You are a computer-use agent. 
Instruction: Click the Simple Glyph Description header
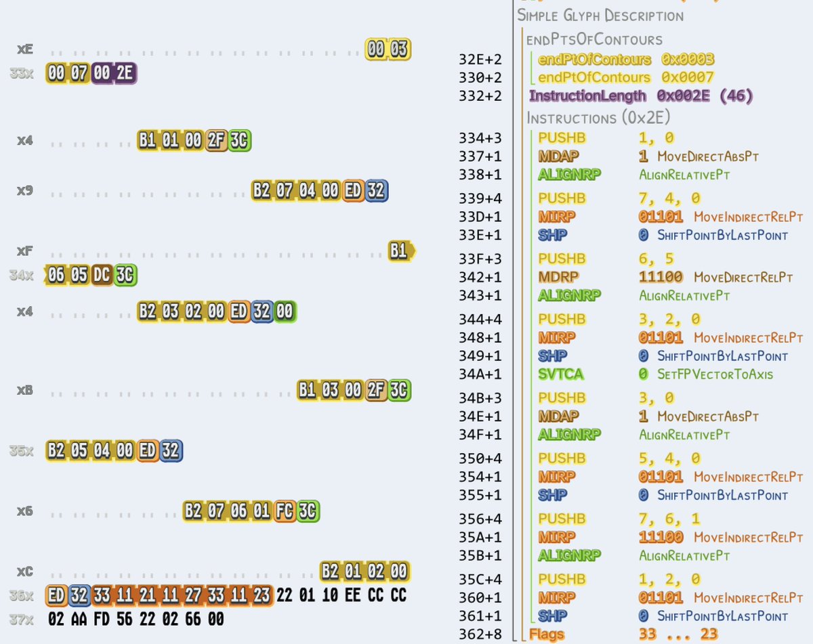pos(602,16)
